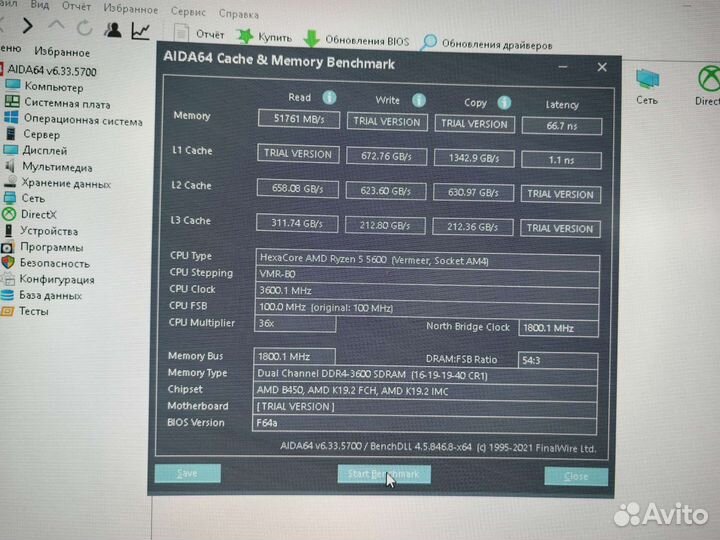The height and width of the screenshot is (540, 720).
Task: Click the Купить buy toolbar button
Action: 264,37
